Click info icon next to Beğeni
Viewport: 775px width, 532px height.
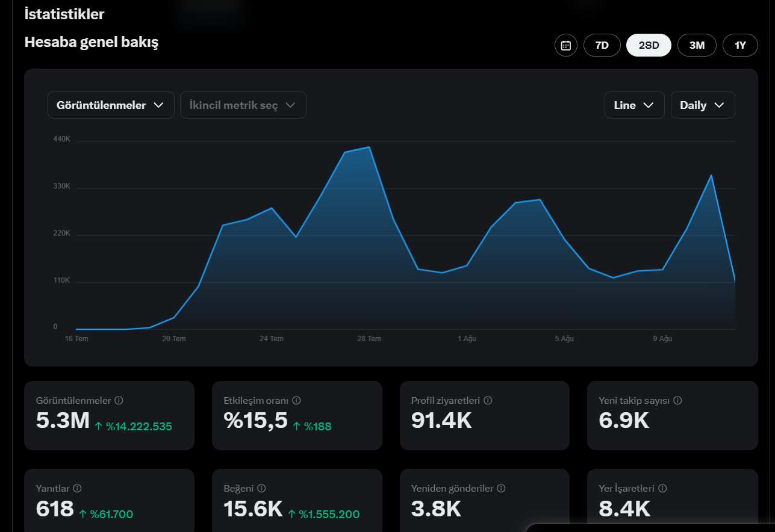coord(261,489)
